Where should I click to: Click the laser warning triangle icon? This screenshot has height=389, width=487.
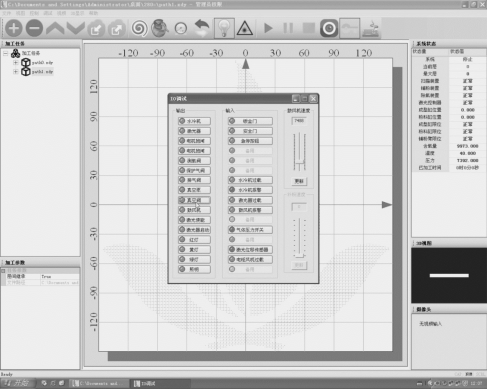[245, 28]
